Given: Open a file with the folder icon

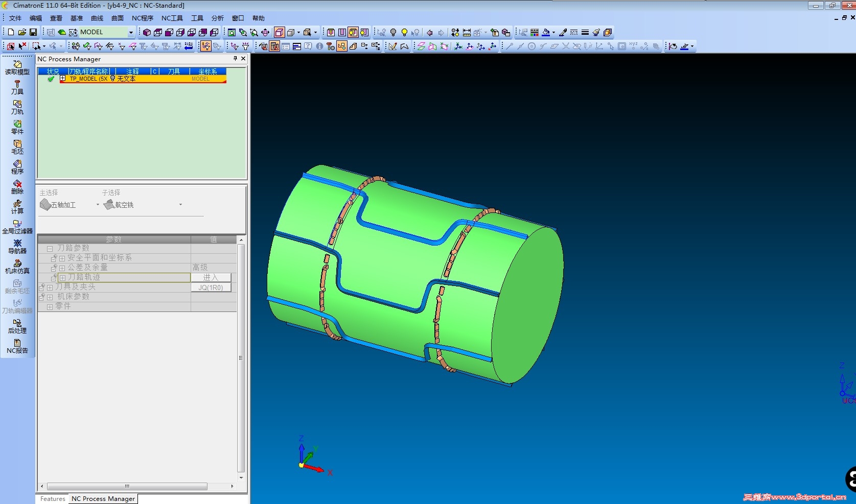Looking at the screenshot, I should point(22,32).
